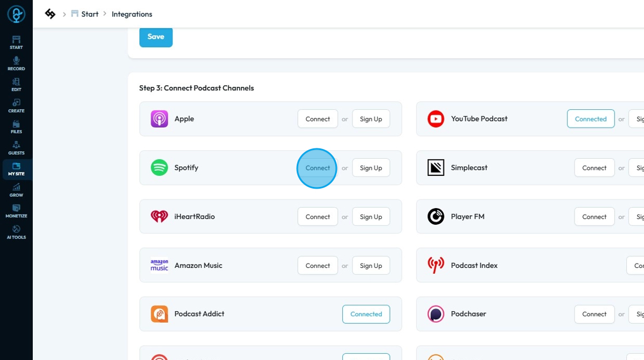Connect the Podchaser channel
Image resolution: width=644 pixels, height=360 pixels.
click(x=595, y=314)
